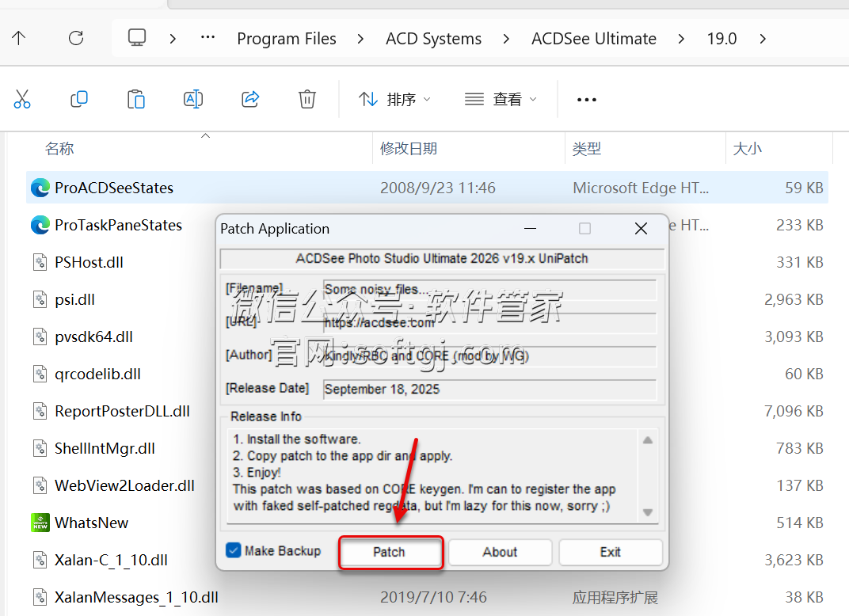
Task: Click the Share icon in toolbar
Action: pyautogui.click(x=250, y=99)
